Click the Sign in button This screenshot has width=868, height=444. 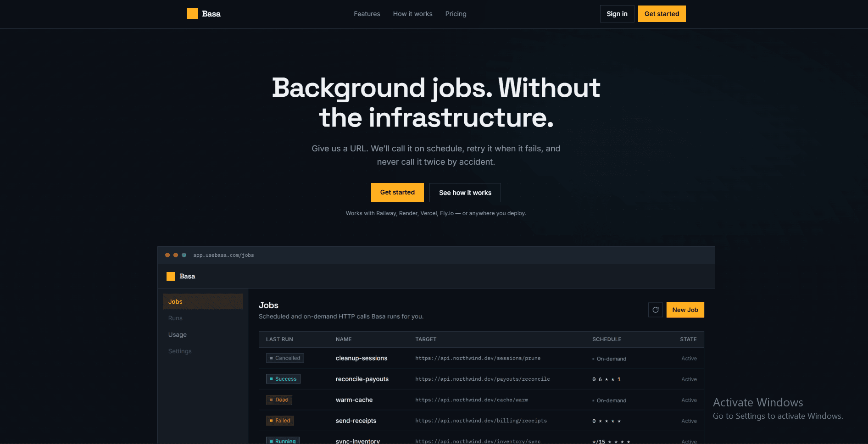tap(617, 14)
